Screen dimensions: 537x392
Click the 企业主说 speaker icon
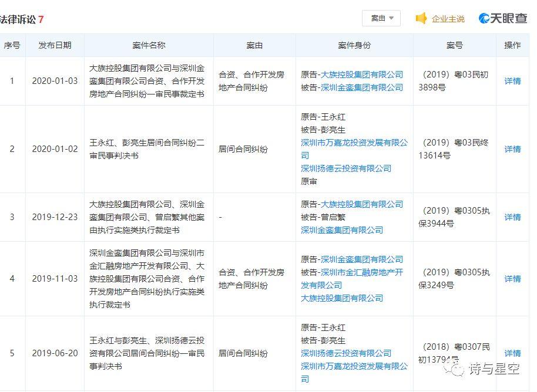pos(421,18)
